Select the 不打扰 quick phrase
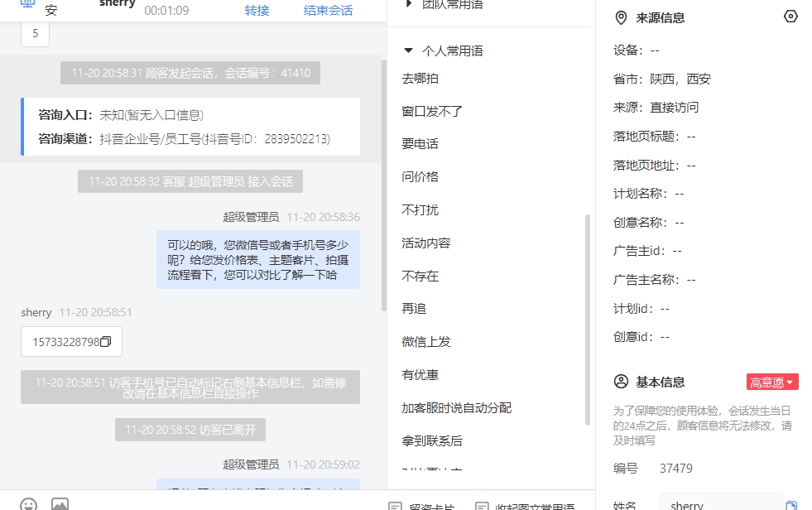 (x=420, y=210)
